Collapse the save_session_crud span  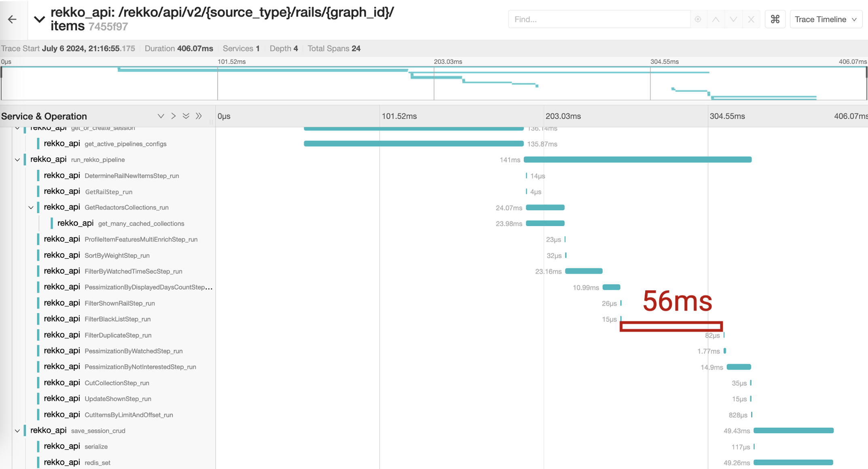tap(17, 431)
